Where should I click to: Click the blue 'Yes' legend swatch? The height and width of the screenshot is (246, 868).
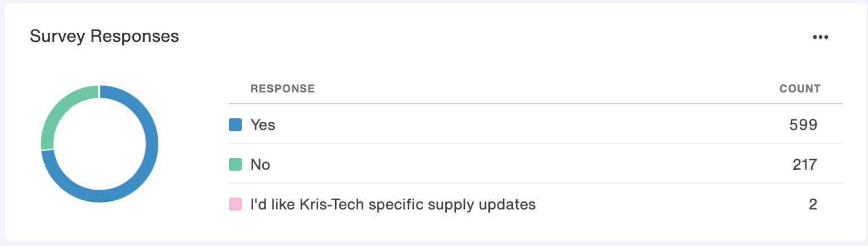point(235,125)
